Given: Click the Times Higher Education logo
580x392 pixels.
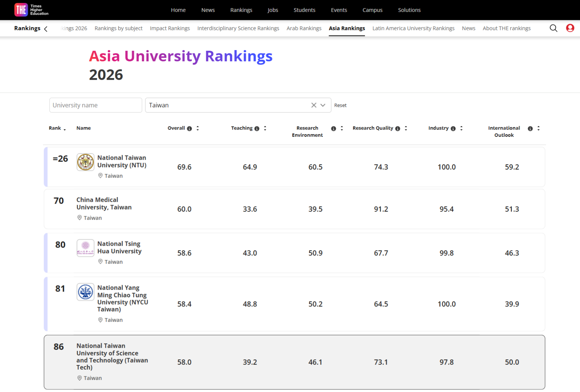Looking at the screenshot, I should pyautogui.click(x=31, y=10).
